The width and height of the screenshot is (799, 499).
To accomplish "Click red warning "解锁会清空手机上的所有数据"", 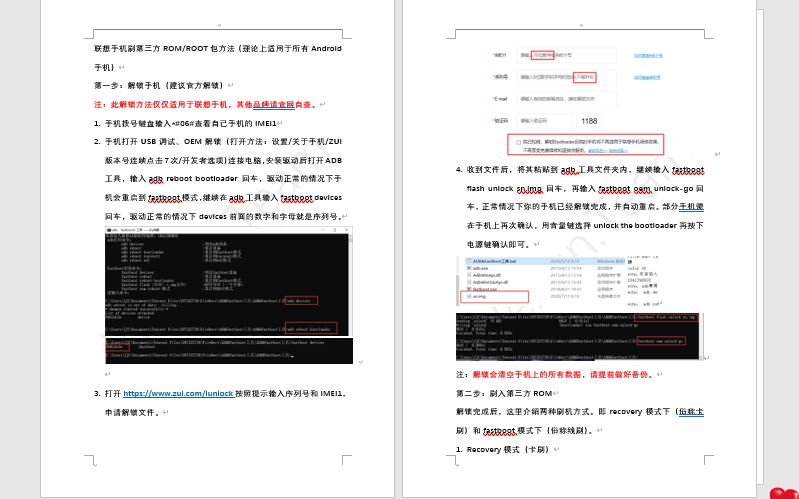I will (x=527, y=375).
